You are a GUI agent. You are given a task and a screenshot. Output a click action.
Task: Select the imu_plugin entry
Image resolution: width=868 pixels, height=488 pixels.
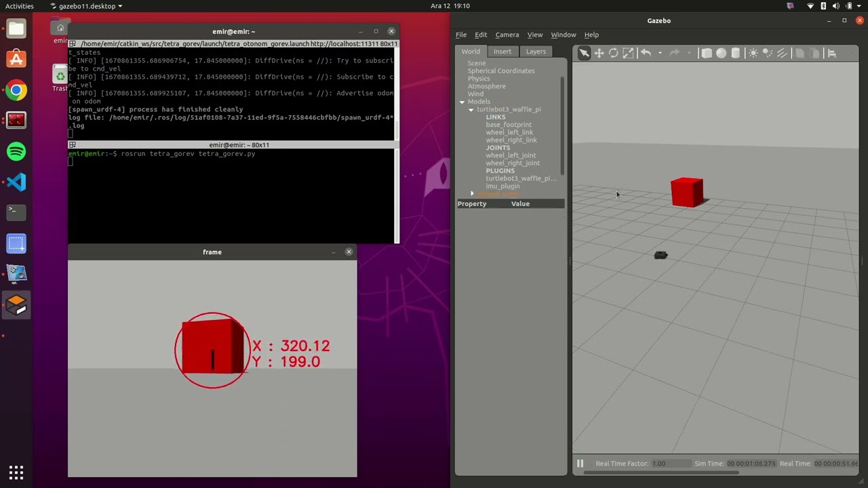pyautogui.click(x=502, y=186)
